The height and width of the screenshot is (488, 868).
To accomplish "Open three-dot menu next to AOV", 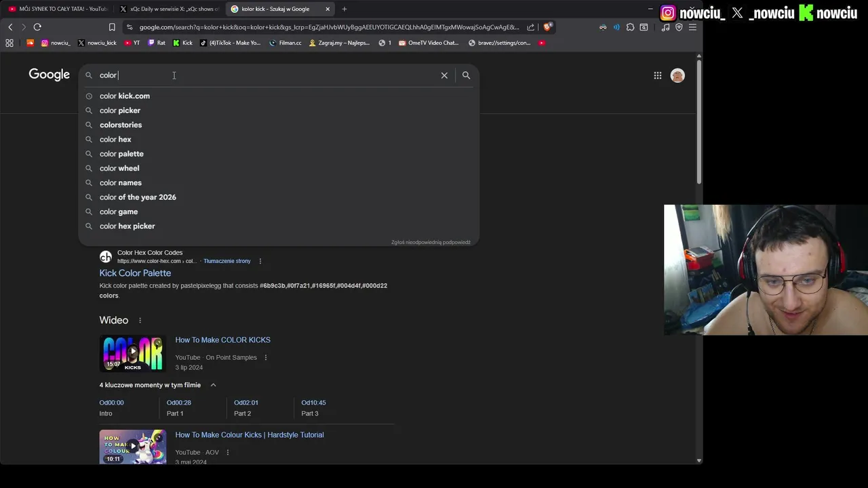I will coord(227,453).
